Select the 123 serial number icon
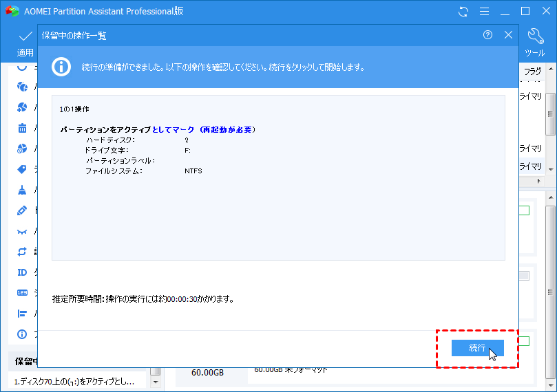Image resolution: width=557 pixels, height=392 pixels. click(22, 293)
